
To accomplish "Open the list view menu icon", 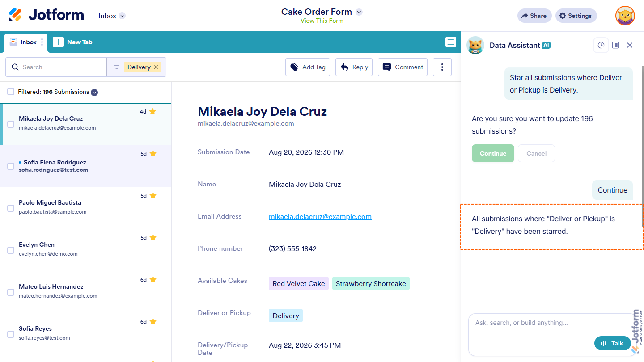I will (x=450, y=42).
